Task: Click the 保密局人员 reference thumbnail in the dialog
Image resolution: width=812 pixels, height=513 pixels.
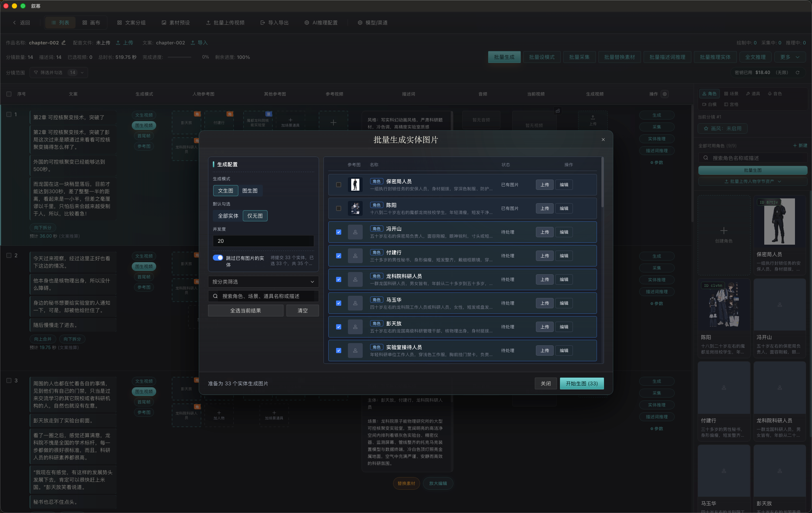Action: coord(355,185)
